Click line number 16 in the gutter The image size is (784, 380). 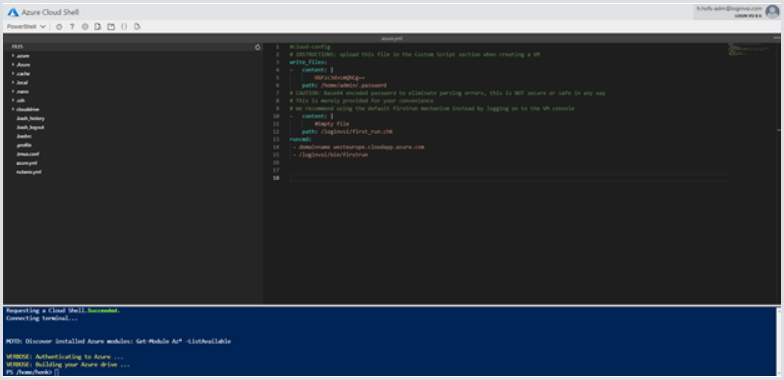(276, 162)
